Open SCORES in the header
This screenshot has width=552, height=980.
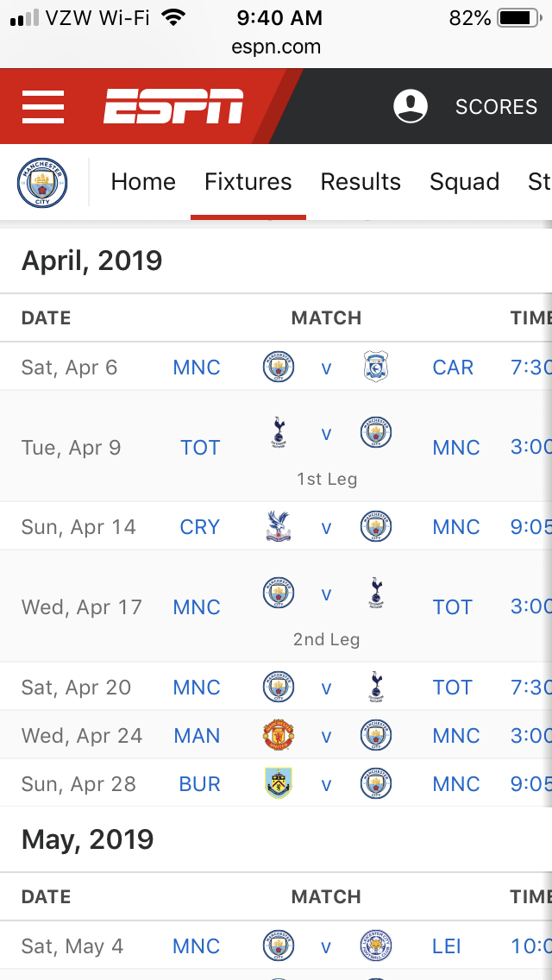tap(496, 107)
